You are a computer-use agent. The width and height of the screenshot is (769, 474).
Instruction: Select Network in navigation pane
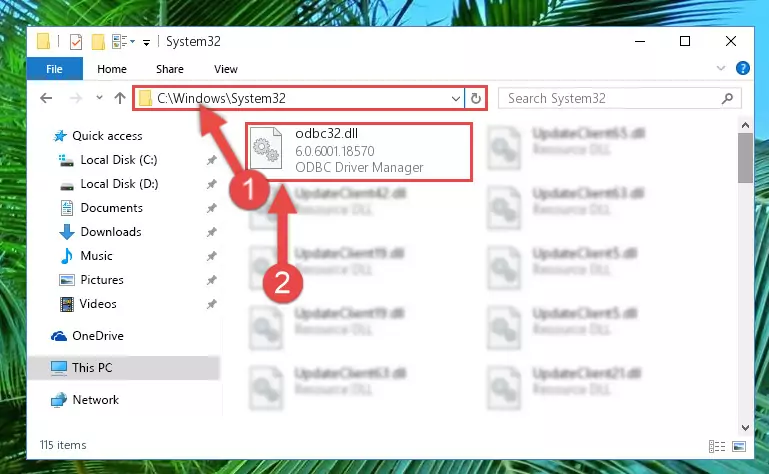click(95, 400)
